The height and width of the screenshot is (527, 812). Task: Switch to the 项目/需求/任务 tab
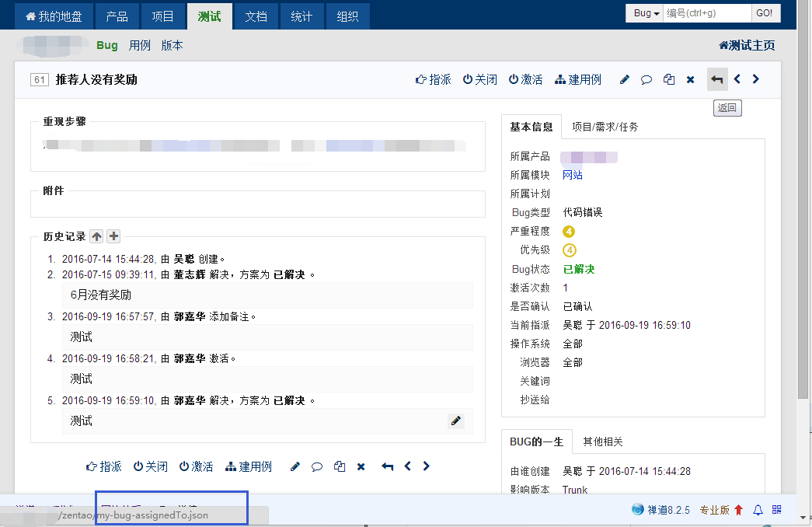605,127
